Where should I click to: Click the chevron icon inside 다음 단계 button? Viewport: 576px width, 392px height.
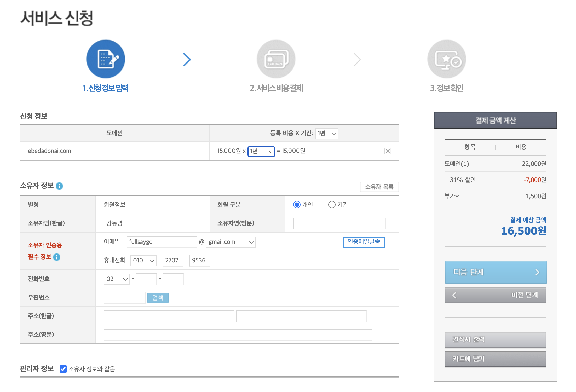(538, 272)
